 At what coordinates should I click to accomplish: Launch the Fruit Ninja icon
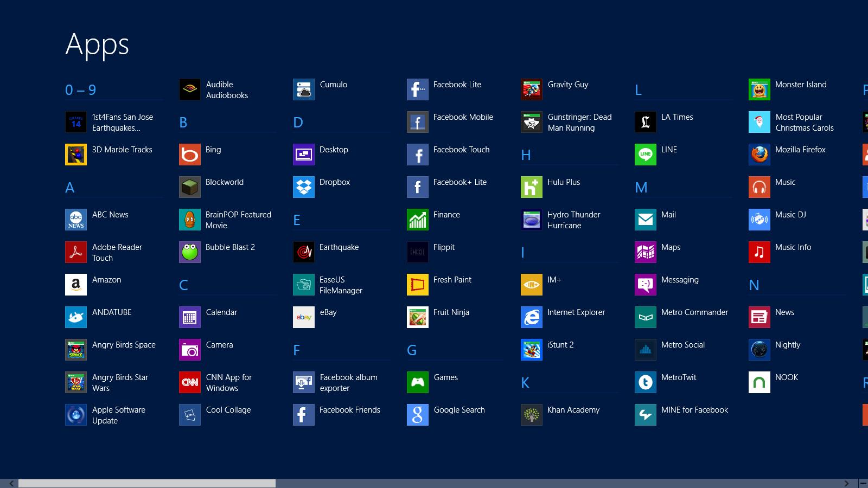pos(418,317)
